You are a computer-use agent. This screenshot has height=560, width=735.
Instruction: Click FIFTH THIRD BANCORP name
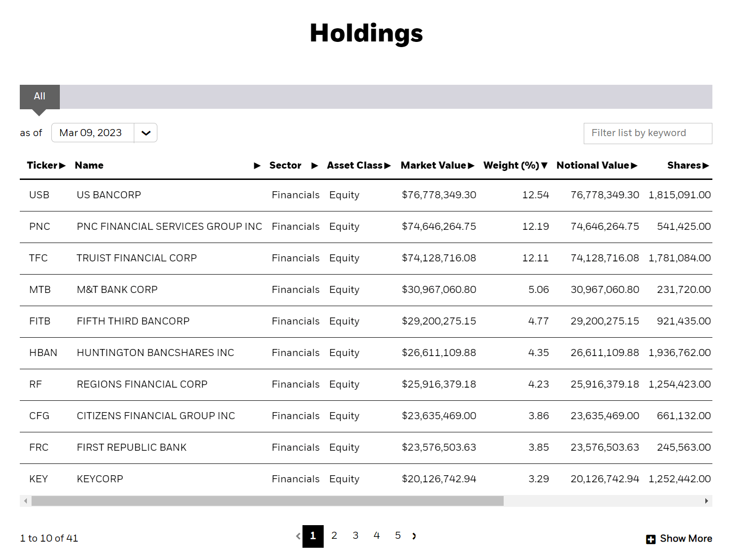133,321
